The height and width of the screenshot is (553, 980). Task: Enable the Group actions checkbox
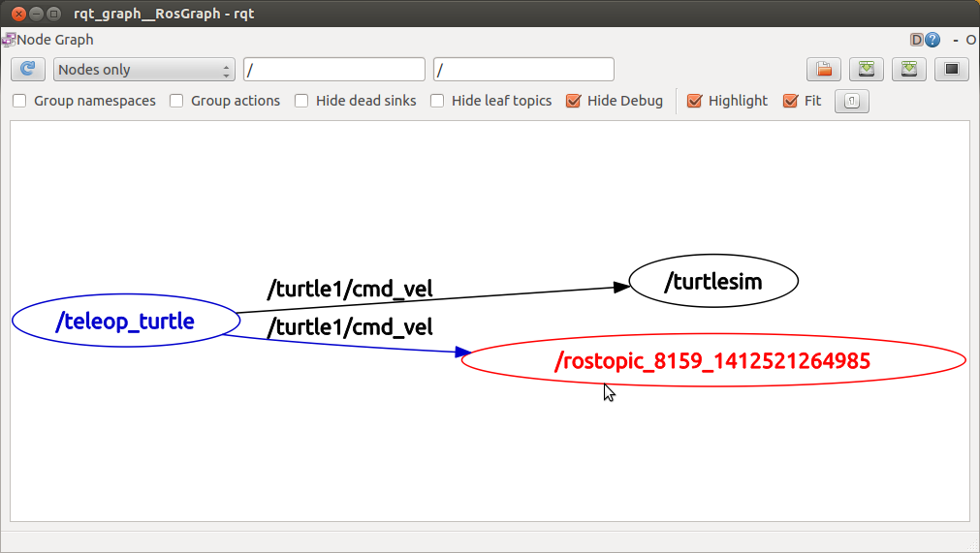coord(176,101)
